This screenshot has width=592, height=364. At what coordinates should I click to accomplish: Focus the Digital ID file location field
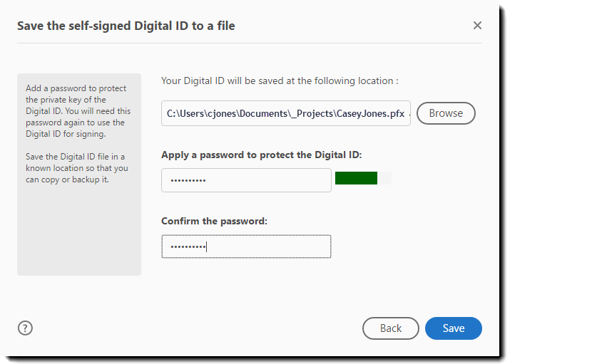point(285,113)
